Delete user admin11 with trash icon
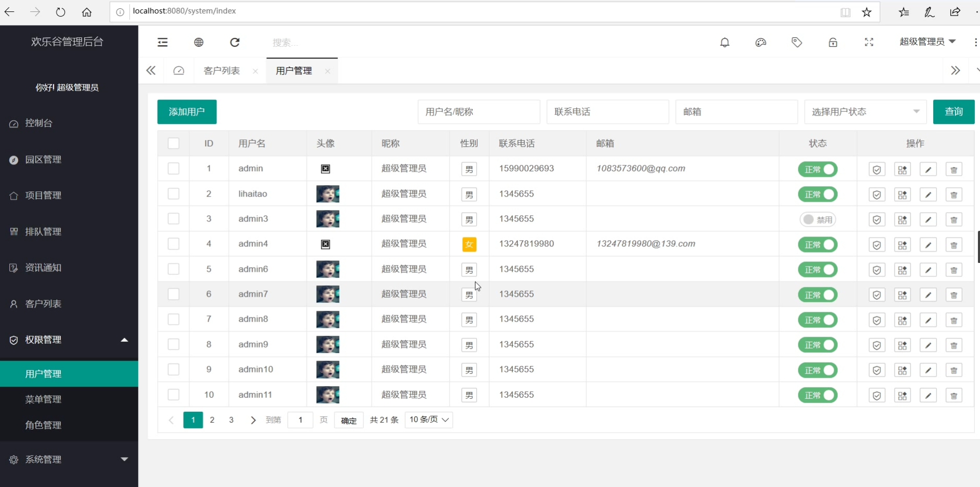The width and height of the screenshot is (980, 487). (x=954, y=396)
